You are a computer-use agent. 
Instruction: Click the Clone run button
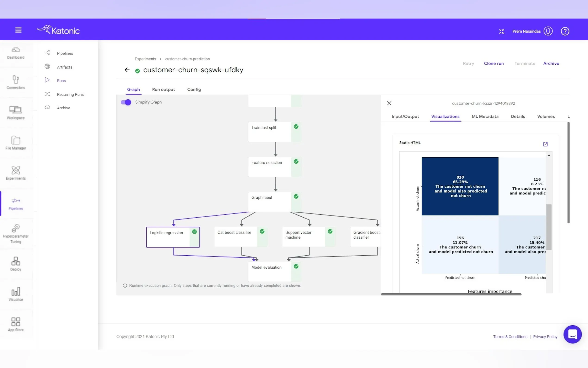[494, 63]
